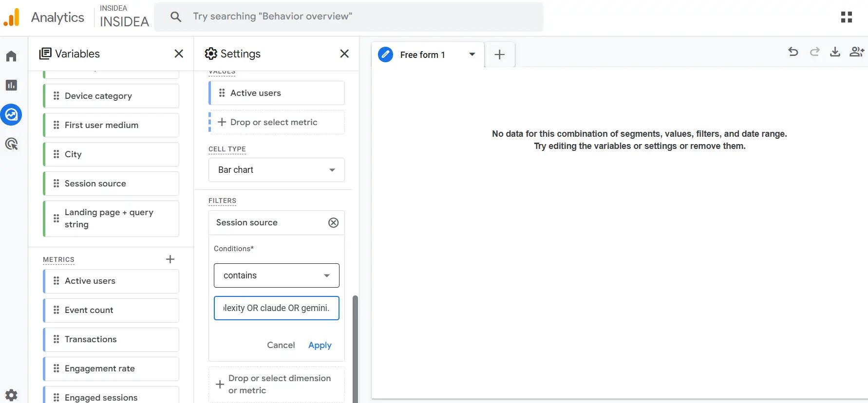
Task: Click the Settings panel scrollbar
Action: tap(356, 349)
